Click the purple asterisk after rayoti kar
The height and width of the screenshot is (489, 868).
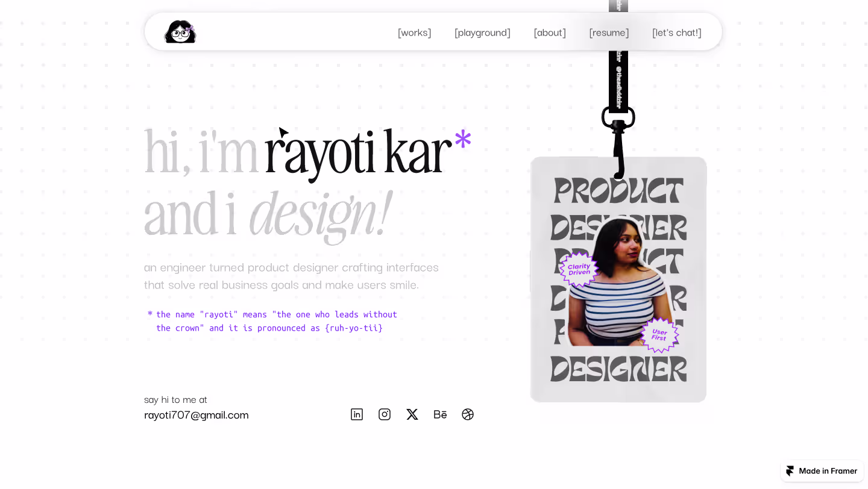(463, 140)
